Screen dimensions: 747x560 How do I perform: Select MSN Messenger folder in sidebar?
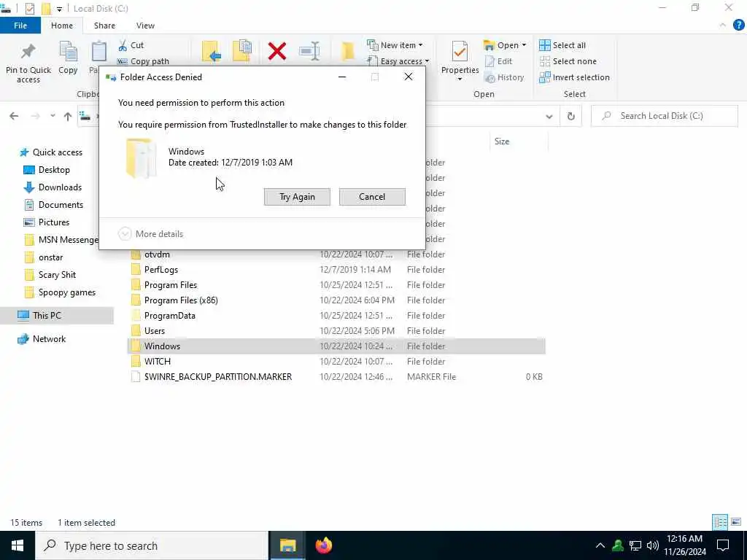pos(61,239)
